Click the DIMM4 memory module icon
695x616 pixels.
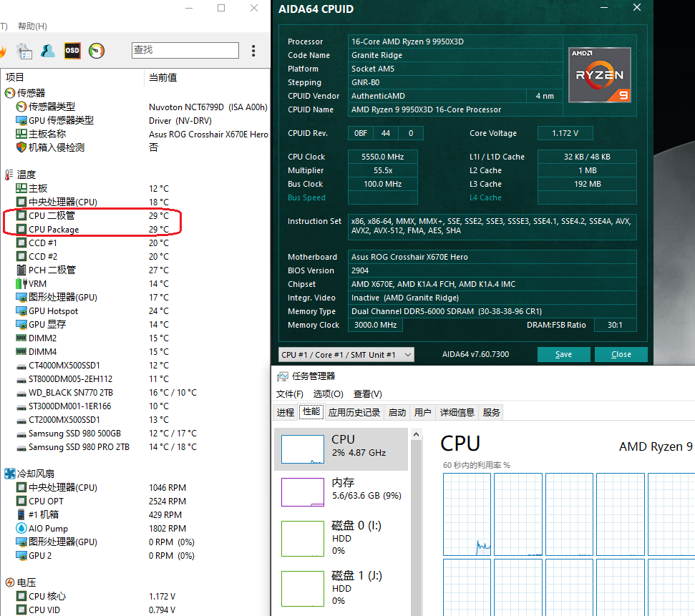tap(21, 351)
